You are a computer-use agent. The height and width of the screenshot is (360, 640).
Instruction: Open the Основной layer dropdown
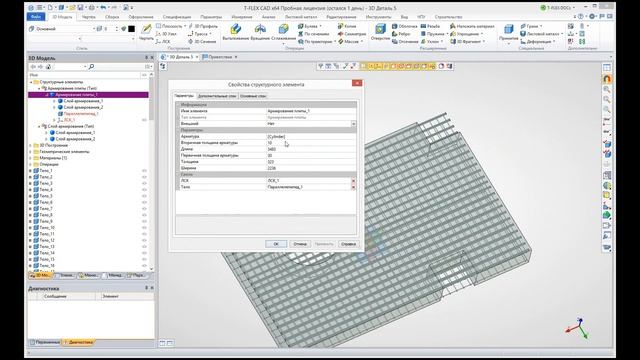(x=93, y=29)
